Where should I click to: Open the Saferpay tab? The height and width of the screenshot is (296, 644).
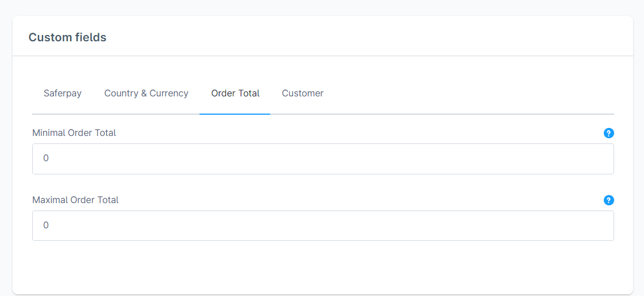(63, 94)
